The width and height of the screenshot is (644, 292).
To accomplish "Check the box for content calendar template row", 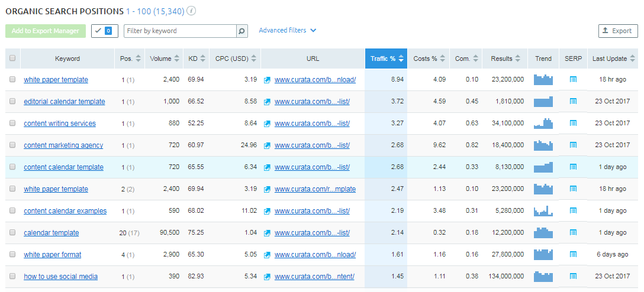I will click(12, 167).
